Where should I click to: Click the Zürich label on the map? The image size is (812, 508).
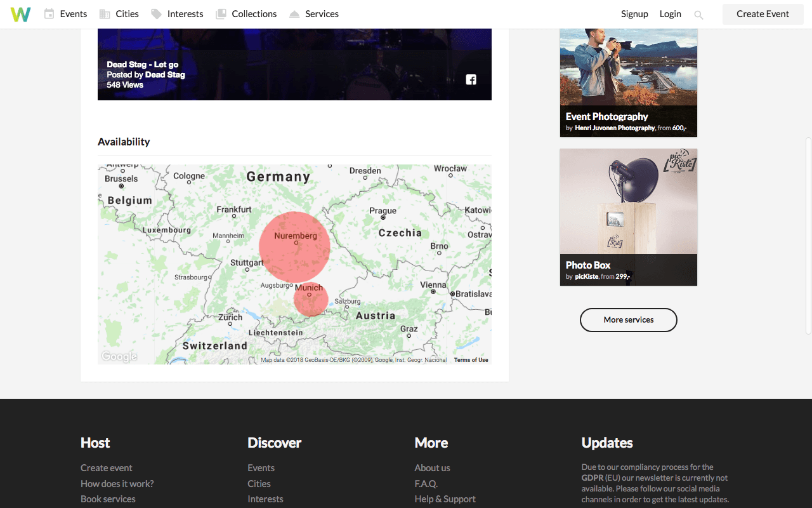(x=230, y=317)
